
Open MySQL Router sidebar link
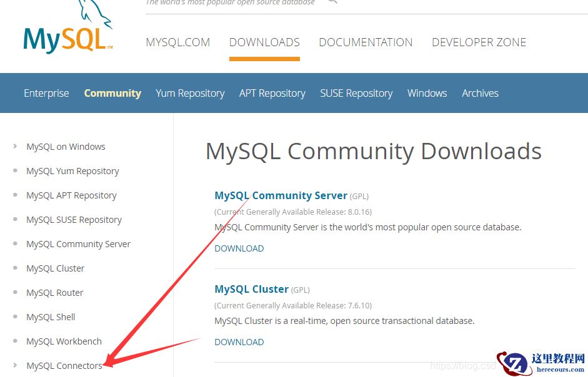tap(55, 293)
